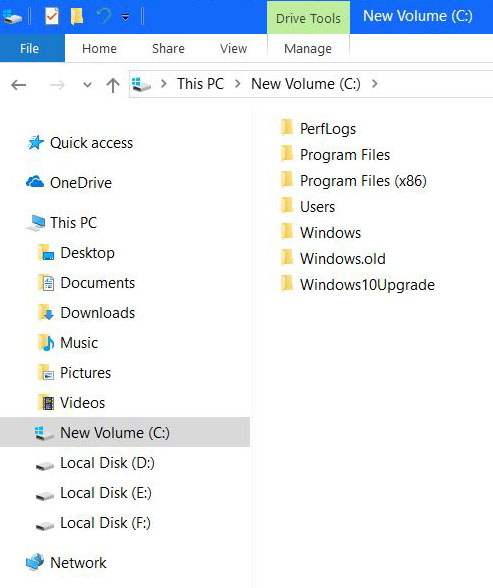The image size is (493, 588).
Task: Open the Manage ribbon tab
Action: [x=308, y=48]
